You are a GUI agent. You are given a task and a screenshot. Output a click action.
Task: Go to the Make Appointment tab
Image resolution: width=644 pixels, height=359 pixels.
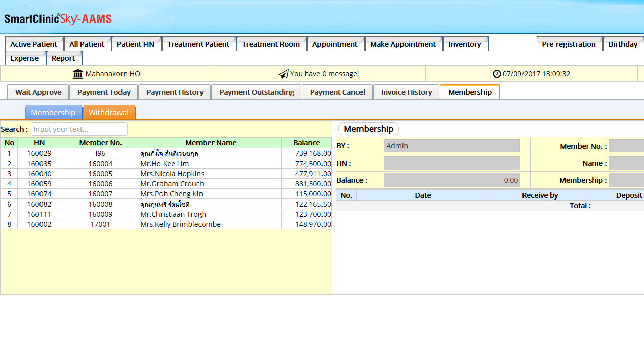point(402,44)
